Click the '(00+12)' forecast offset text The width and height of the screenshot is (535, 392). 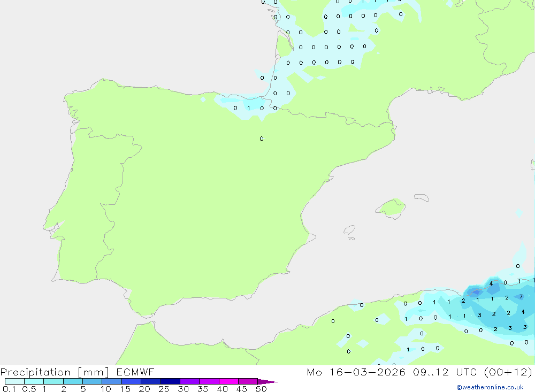(x=508, y=372)
